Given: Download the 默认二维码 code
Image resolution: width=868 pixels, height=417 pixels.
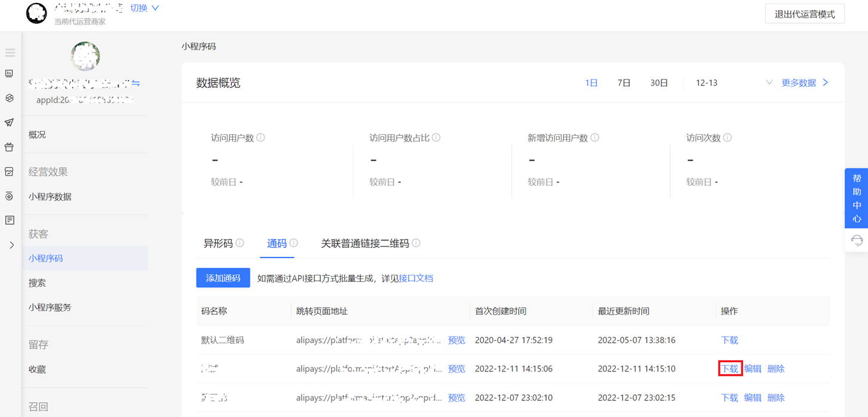Looking at the screenshot, I should tap(729, 340).
